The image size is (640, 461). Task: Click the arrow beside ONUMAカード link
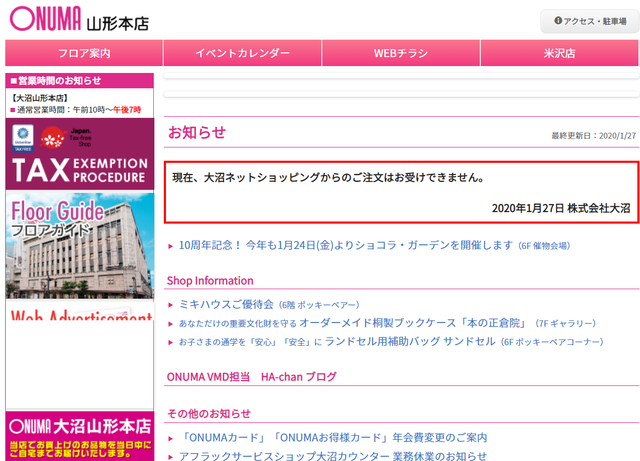(171, 439)
